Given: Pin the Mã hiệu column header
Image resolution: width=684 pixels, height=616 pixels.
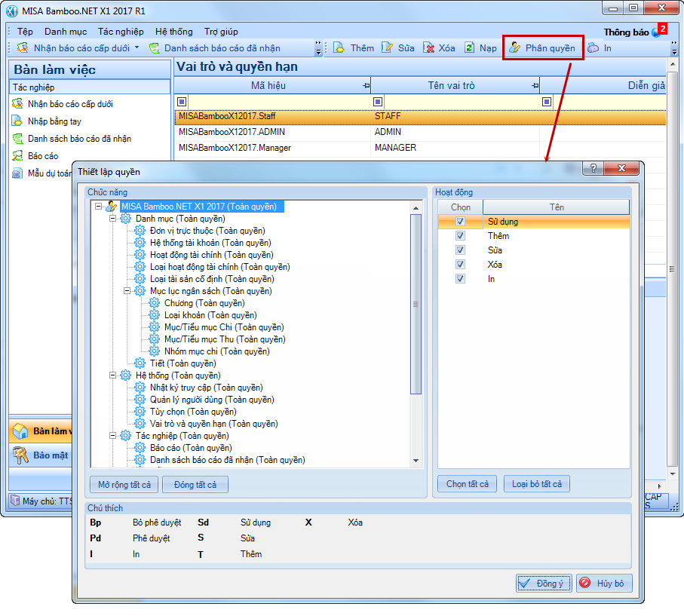Looking at the screenshot, I should (x=366, y=86).
